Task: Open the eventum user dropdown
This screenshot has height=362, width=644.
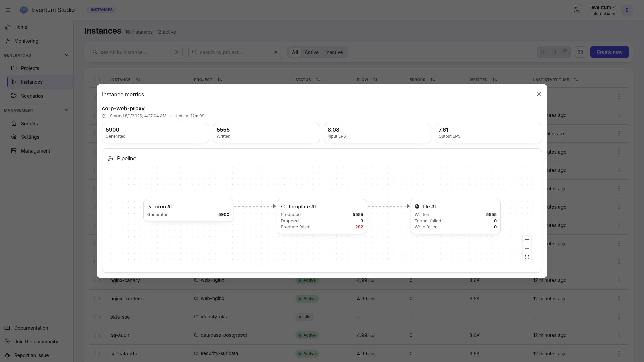Action: pos(603,10)
